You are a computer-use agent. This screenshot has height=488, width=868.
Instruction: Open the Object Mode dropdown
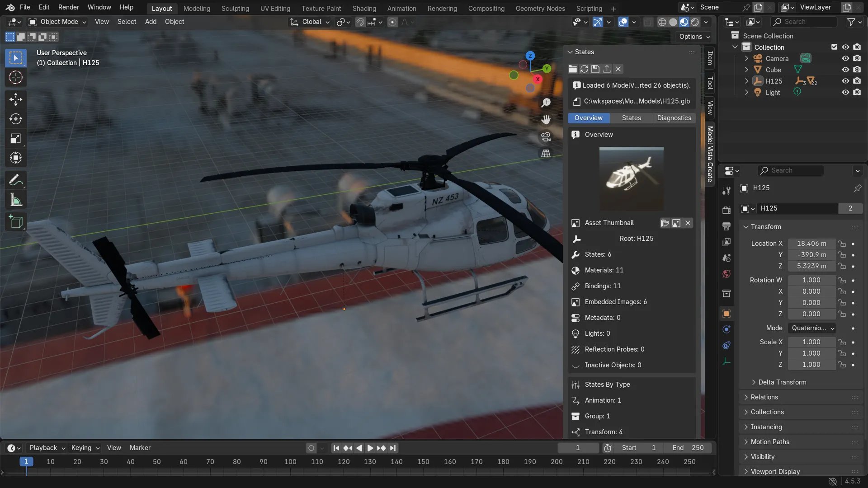[x=57, y=22]
